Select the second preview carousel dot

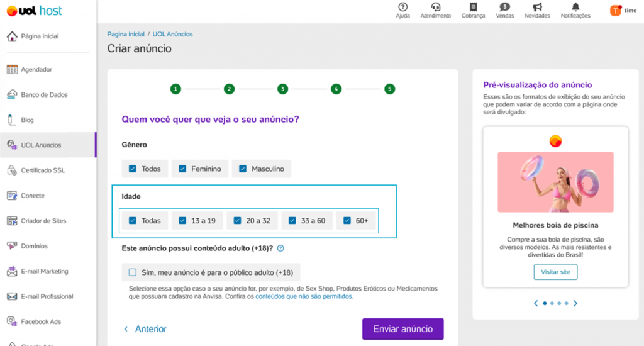pos(552,303)
